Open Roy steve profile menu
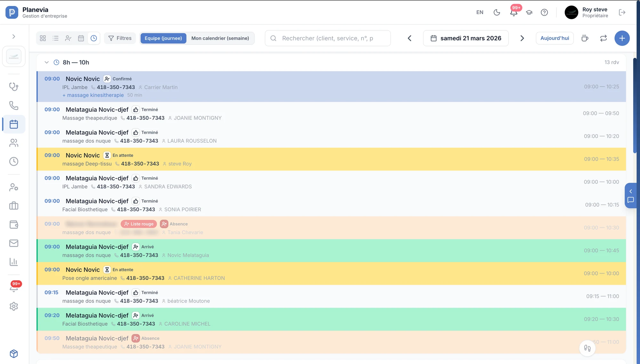The width and height of the screenshot is (640, 364). pos(587,12)
